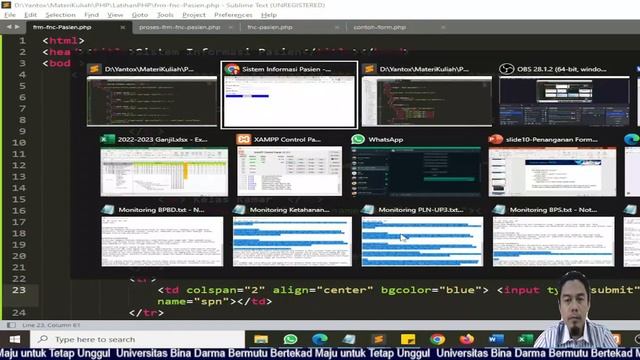Image resolution: width=640 pixels, height=360 pixels.
Task: Open Notepad from the taskbar
Action: point(349,339)
